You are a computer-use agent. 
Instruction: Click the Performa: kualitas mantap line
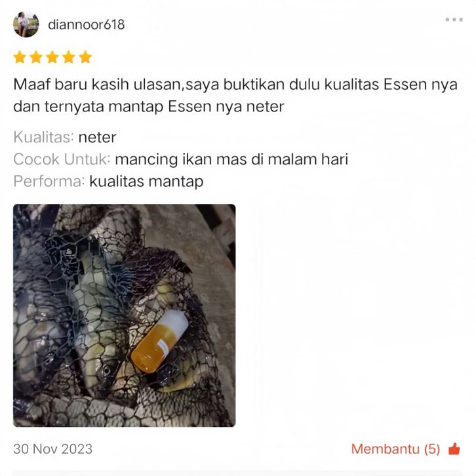(x=108, y=182)
